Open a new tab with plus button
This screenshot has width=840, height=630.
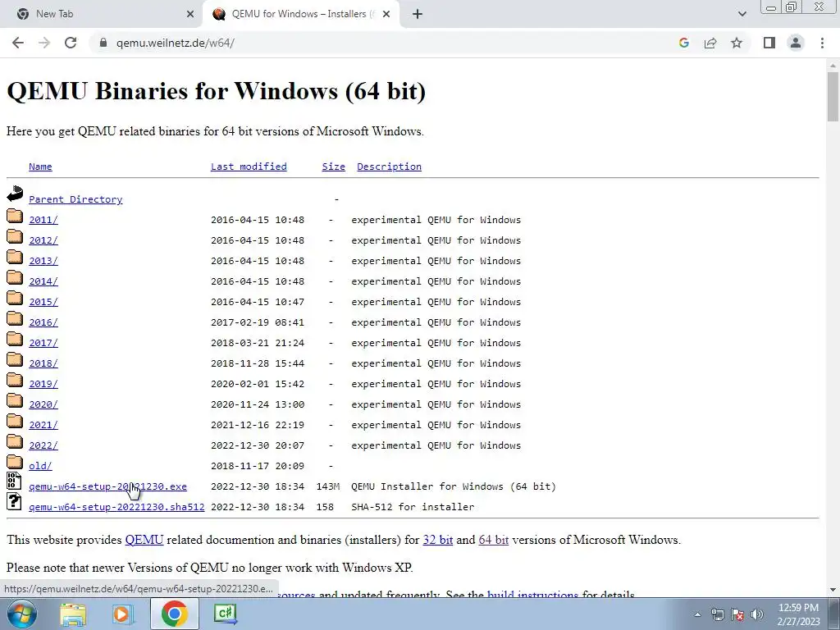pyautogui.click(x=418, y=15)
